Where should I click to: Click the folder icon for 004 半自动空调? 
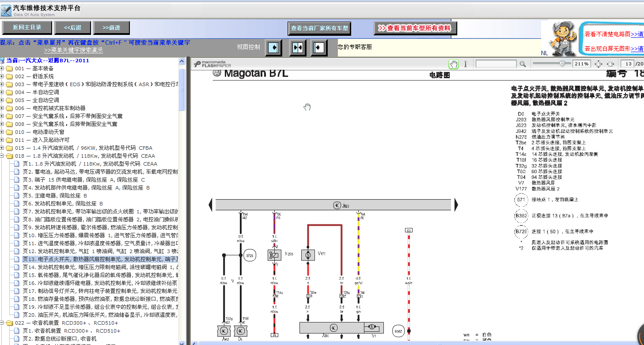point(9,92)
